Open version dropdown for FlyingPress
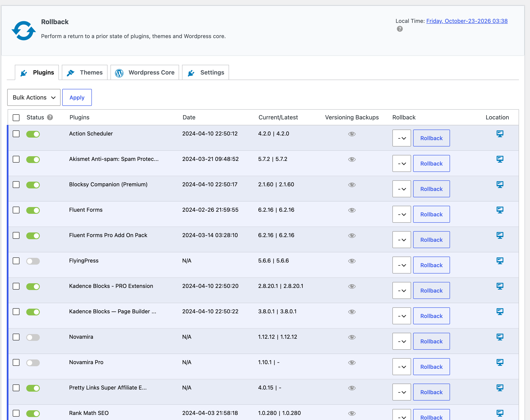530x420 pixels. (402, 265)
